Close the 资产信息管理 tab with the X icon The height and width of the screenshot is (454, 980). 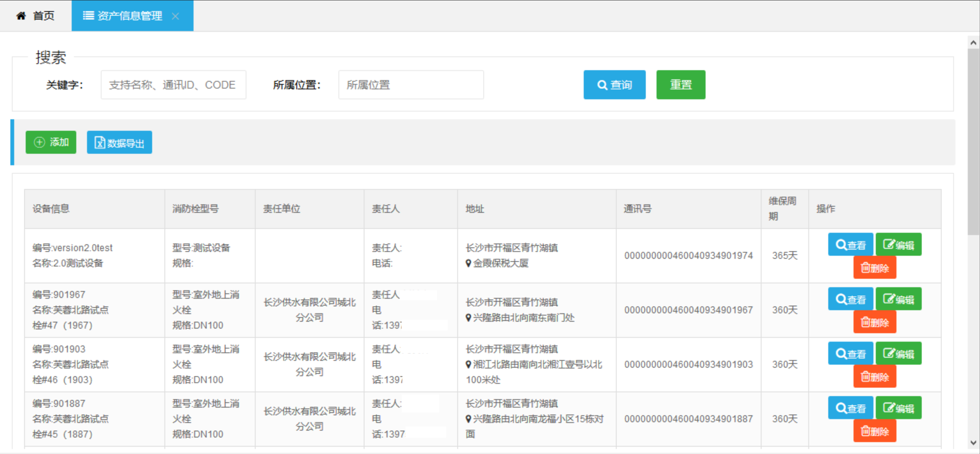(x=176, y=16)
